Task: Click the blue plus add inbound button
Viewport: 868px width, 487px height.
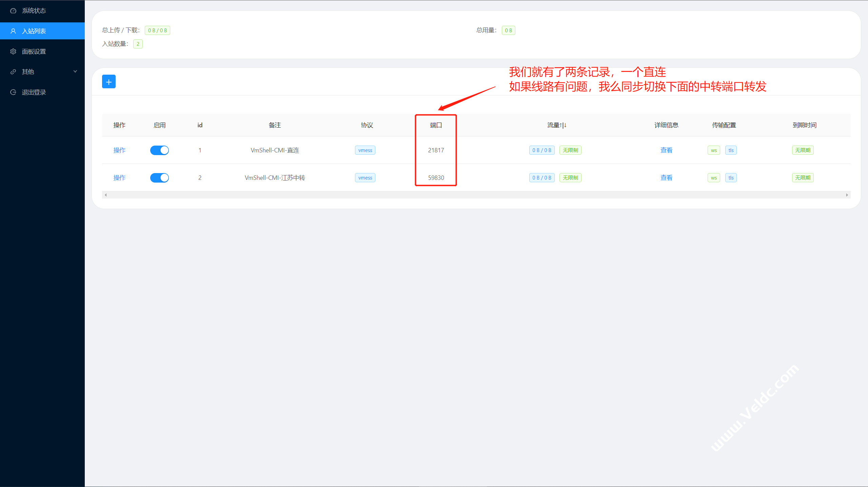Action: (x=108, y=82)
